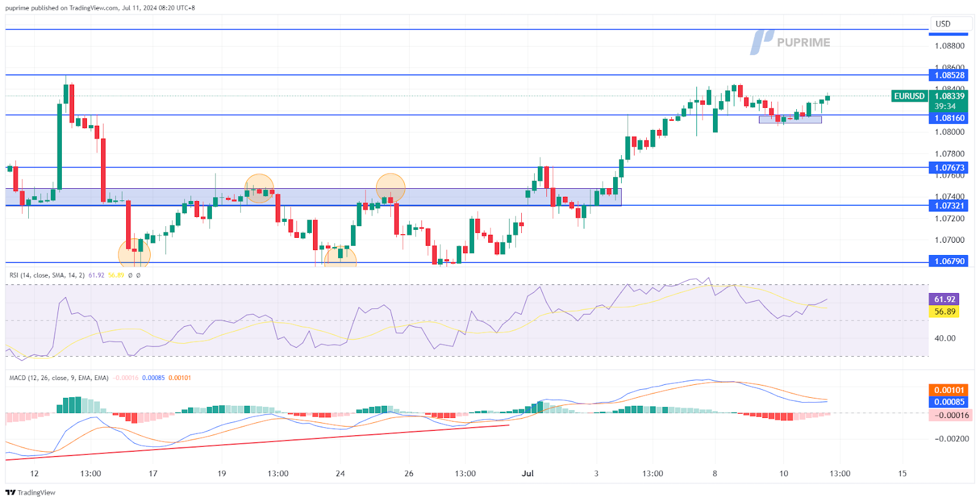The height and width of the screenshot is (502, 980).
Task: Click date 8 on the time axis
Action: 715,474
